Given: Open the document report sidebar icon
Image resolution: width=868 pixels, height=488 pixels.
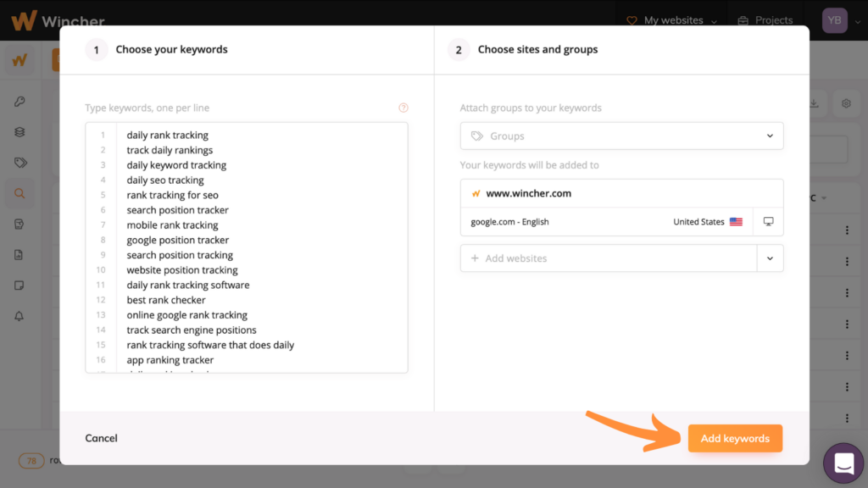Looking at the screenshot, I should [x=19, y=254].
